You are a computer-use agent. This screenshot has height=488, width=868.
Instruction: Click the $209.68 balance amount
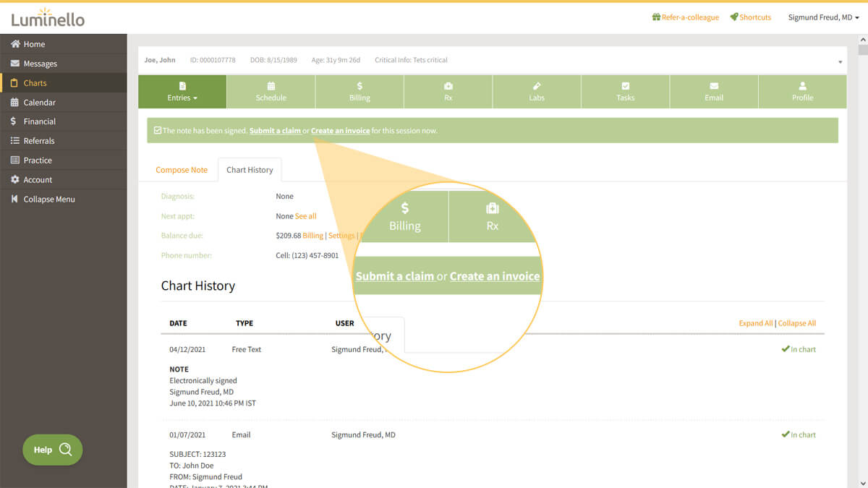click(288, 236)
